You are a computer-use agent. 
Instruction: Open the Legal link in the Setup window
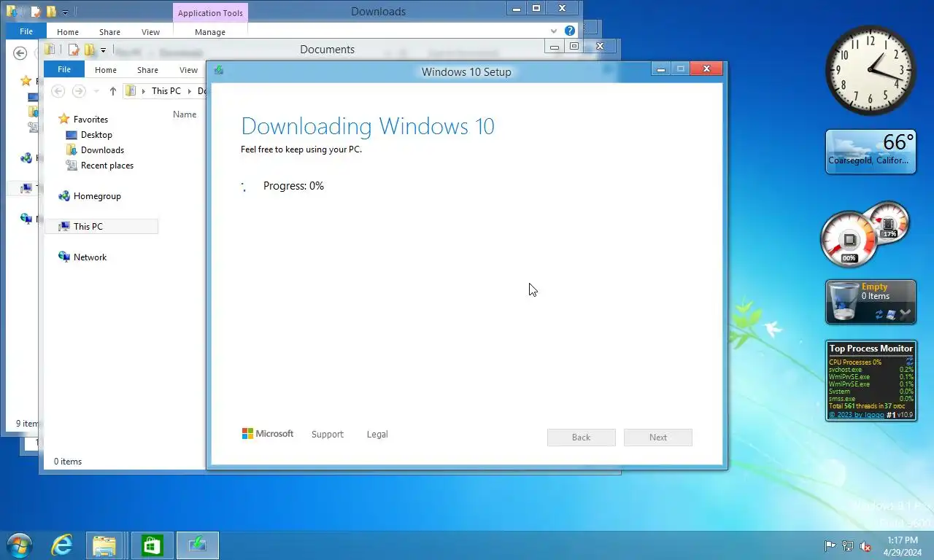tap(377, 435)
